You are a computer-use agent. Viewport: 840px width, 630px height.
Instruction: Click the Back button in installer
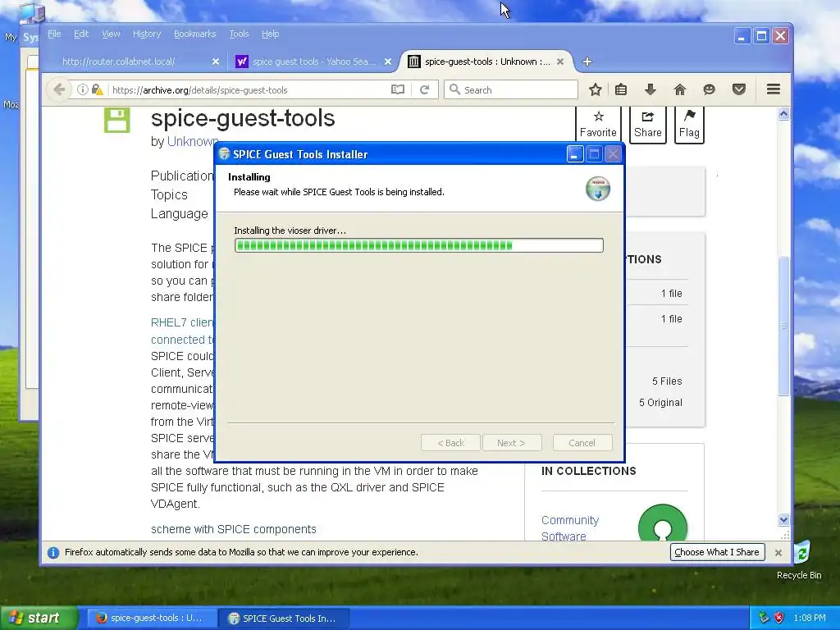(450, 443)
